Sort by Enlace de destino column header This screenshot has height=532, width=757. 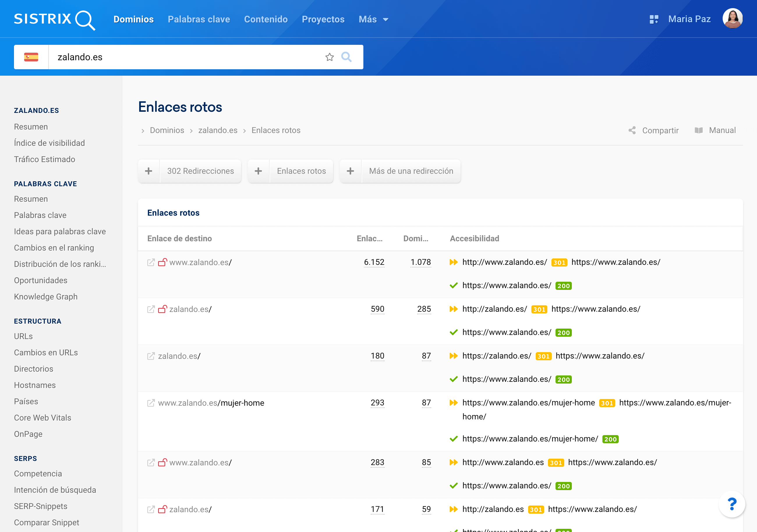pos(179,239)
